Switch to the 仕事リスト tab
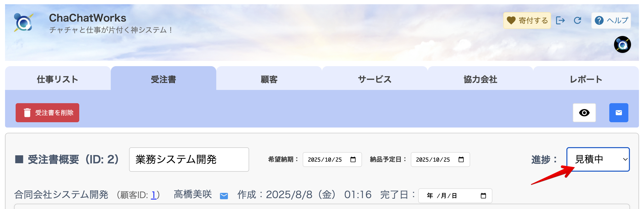The width and height of the screenshot is (644, 209). click(58, 79)
